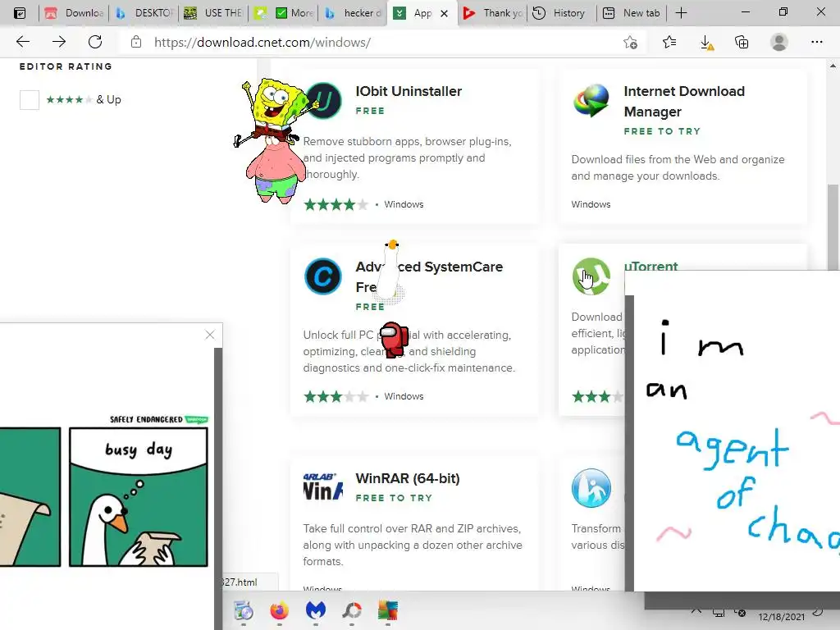
Task: Switch to the USE THE tab
Action: click(212, 13)
